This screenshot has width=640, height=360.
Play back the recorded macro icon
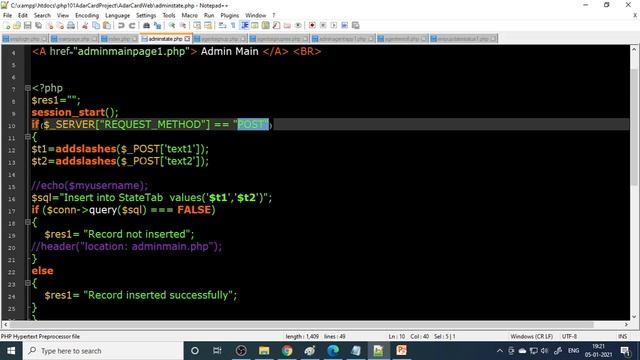point(334,25)
